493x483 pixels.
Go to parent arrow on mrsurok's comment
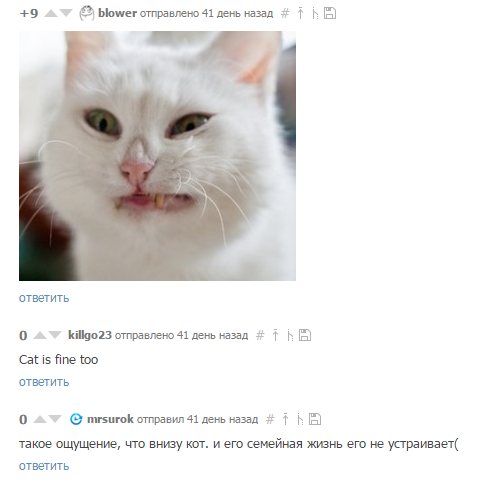coord(285,419)
